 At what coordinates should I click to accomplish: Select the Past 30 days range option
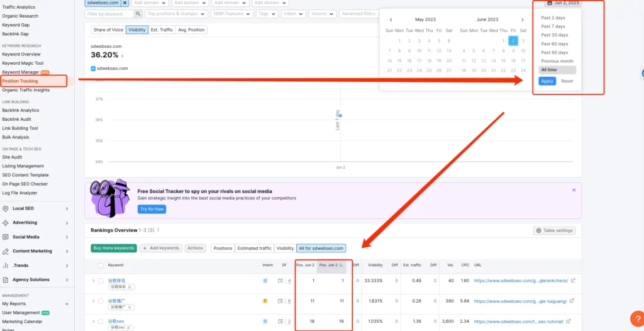pos(555,35)
